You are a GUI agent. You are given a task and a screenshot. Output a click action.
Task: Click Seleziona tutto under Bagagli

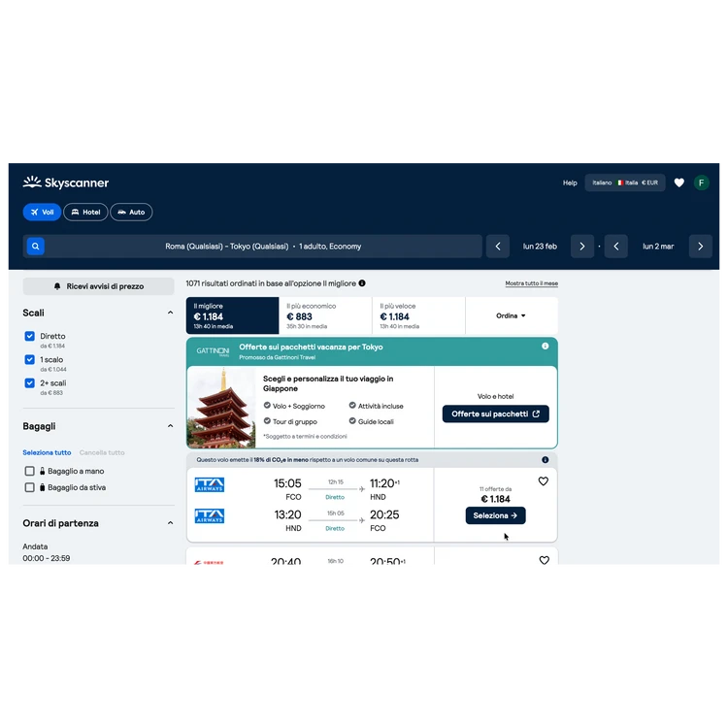point(47,452)
